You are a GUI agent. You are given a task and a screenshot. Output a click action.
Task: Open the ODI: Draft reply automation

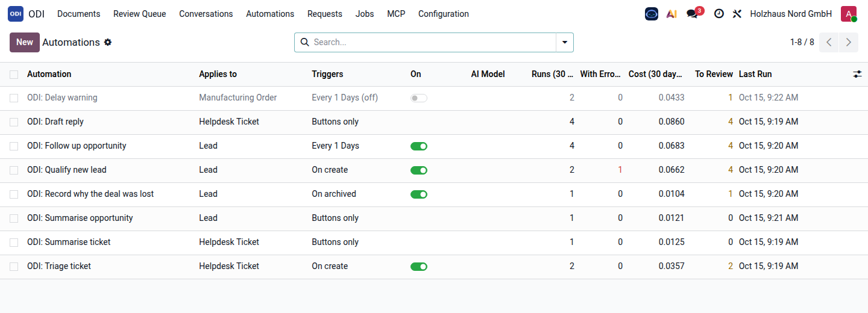55,122
